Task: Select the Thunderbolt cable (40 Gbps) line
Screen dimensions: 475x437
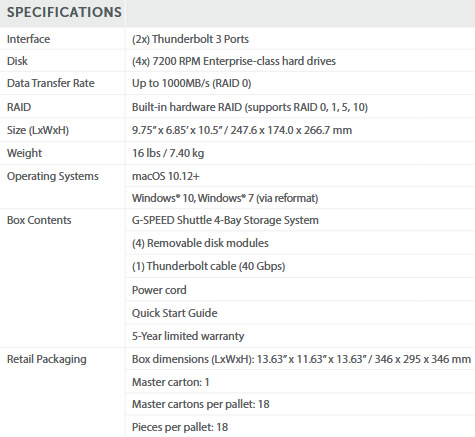Action: coord(209,266)
